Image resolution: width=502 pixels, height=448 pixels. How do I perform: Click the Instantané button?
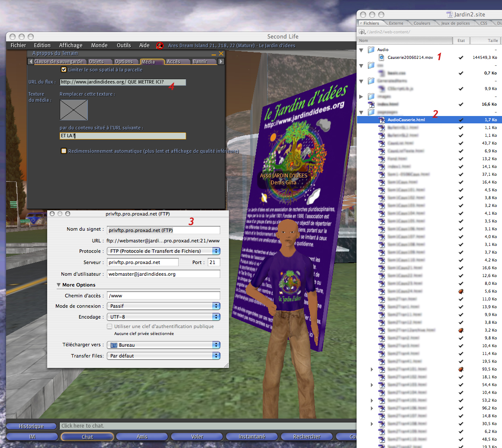pyautogui.click(x=251, y=437)
